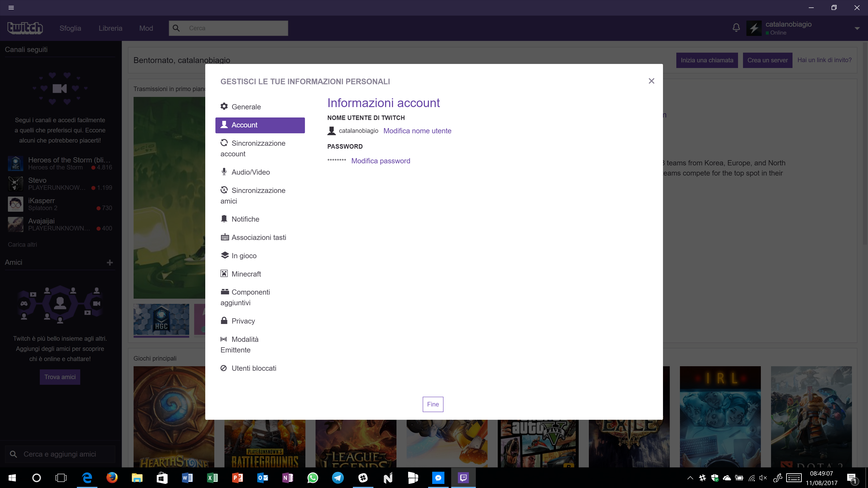Open Utenti bloccati settings
This screenshot has width=868, height=488.
[260, 368]
